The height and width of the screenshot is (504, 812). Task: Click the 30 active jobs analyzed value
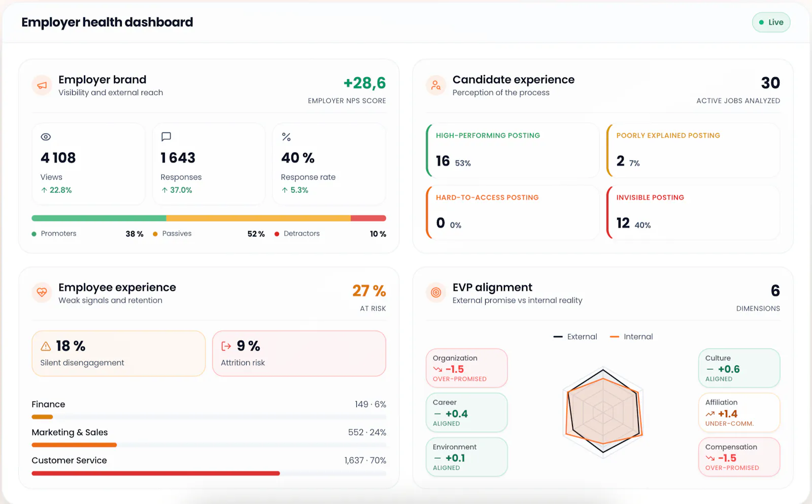(x=770, y=83)
